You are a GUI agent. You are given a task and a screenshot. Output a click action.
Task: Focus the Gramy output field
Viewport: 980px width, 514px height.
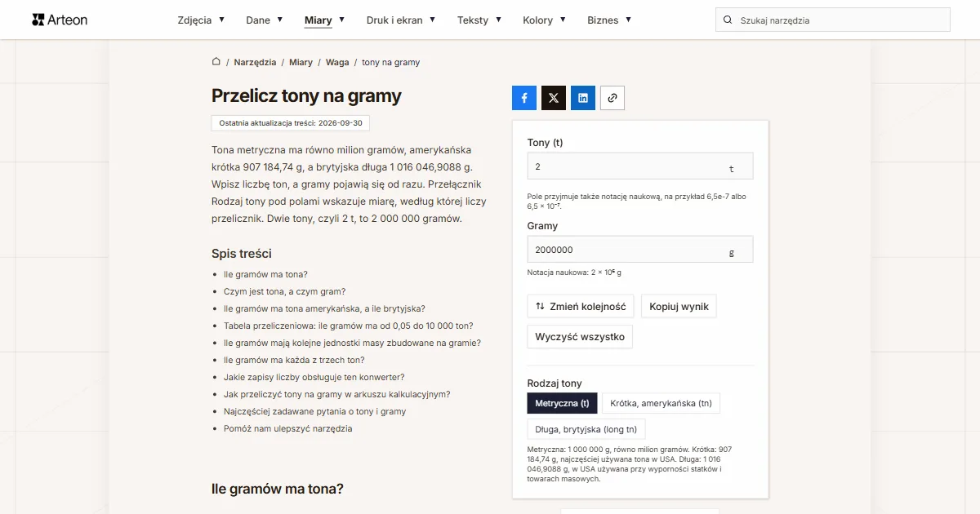(640, 250)
